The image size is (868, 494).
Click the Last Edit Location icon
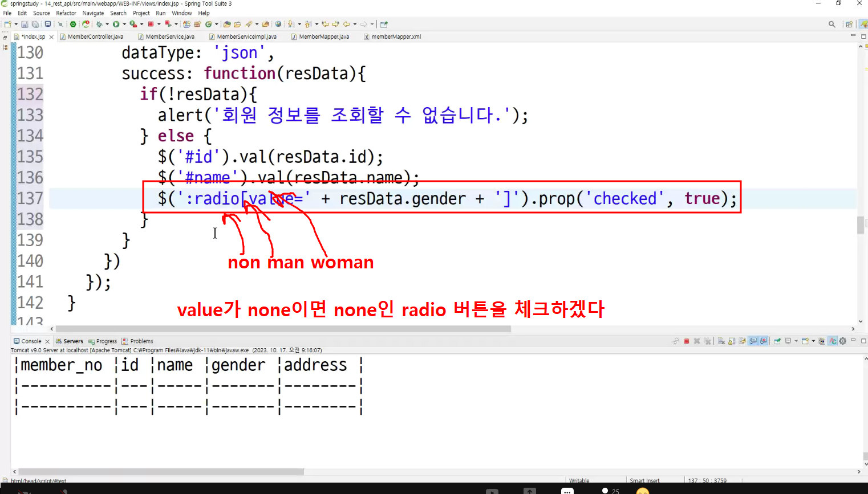pyautogui.click(x=325, y=24)
